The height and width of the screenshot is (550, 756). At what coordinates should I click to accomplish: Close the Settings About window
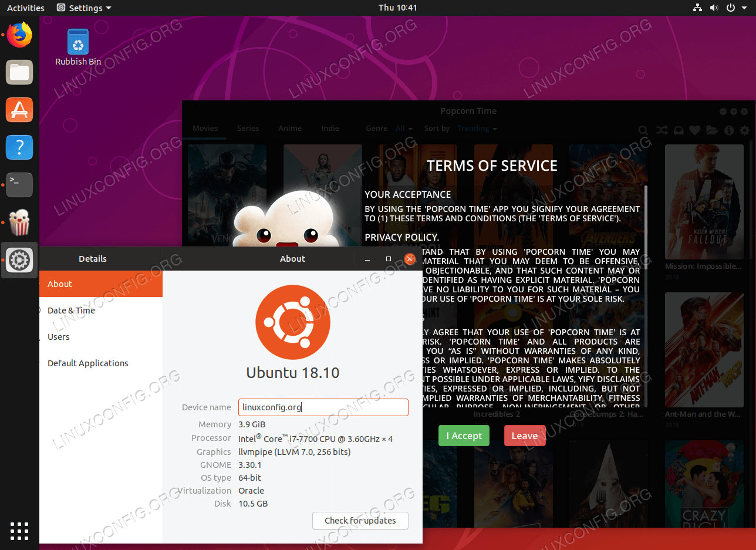pyautogui.click(x=410, y=259)
